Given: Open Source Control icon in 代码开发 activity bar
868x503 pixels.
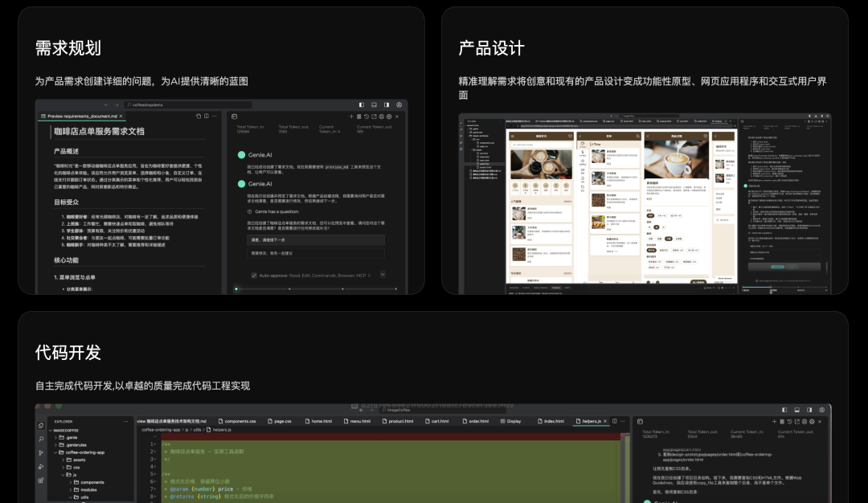Looking at the screenshot, I should tap(40, 452).
